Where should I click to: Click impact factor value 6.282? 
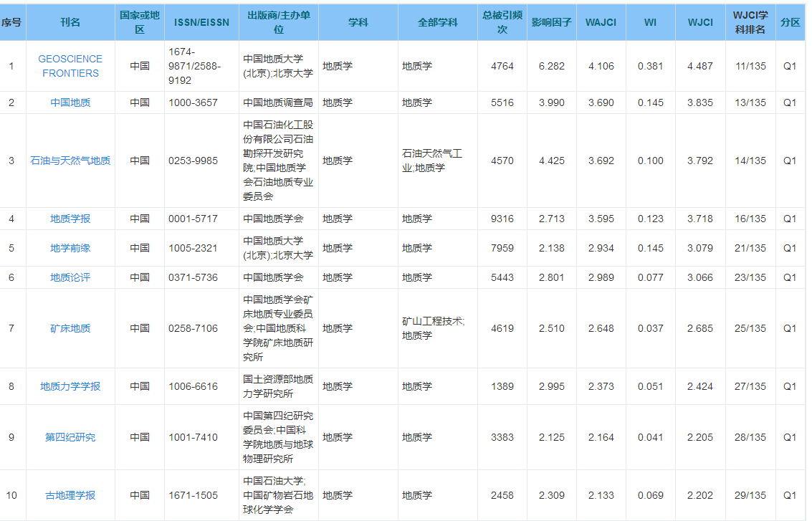click(x=552, y=67)
